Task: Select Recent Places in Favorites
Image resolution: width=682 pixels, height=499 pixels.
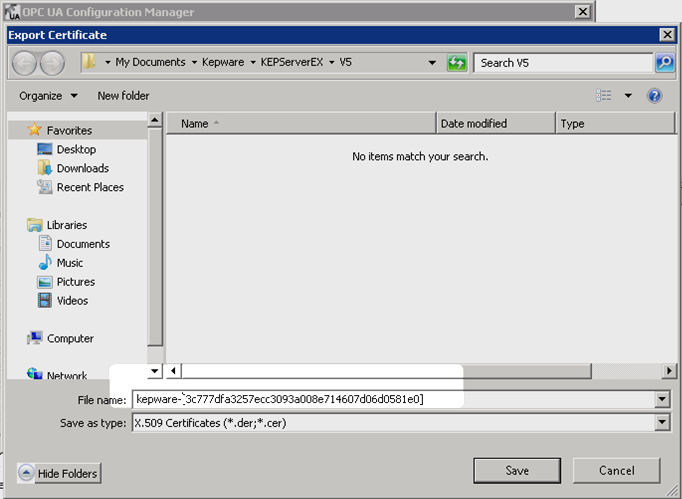Action: [90, 187]
